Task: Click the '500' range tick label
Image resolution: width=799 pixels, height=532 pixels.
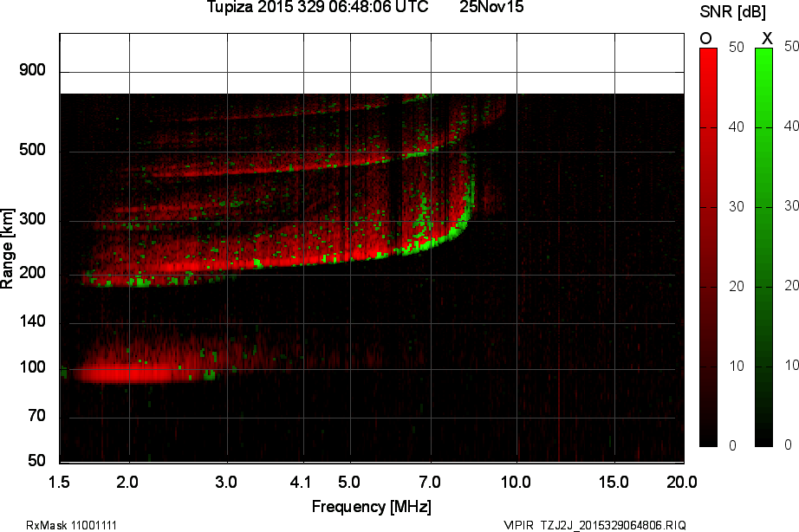Action: coord(32,150)
